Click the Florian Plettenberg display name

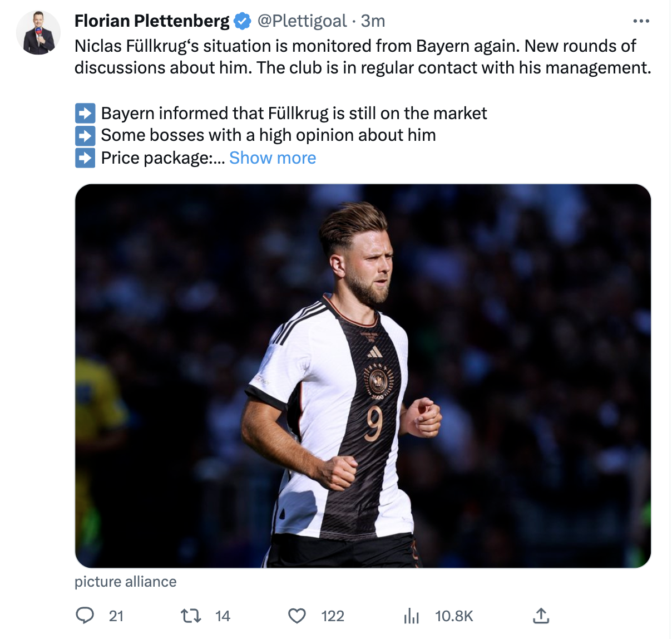pyautogui.click(x=152, y=21)
